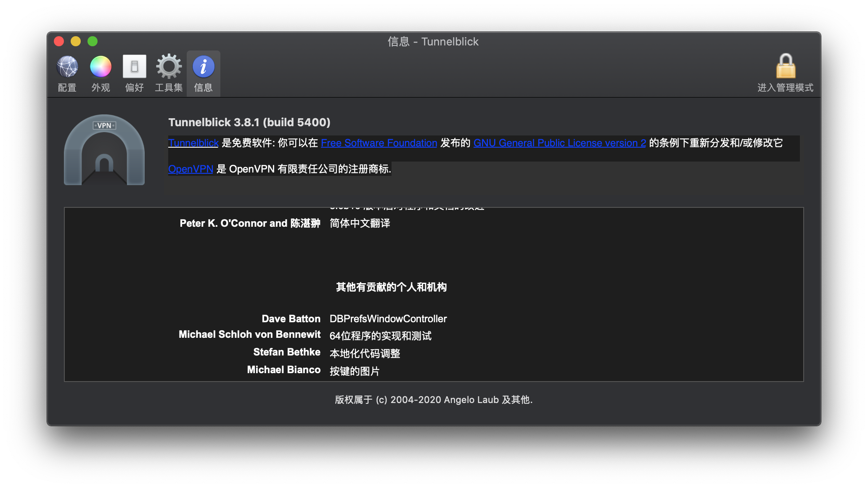
Task: Open the Tunnelblick hyperlink
Action: coord(193,143)
